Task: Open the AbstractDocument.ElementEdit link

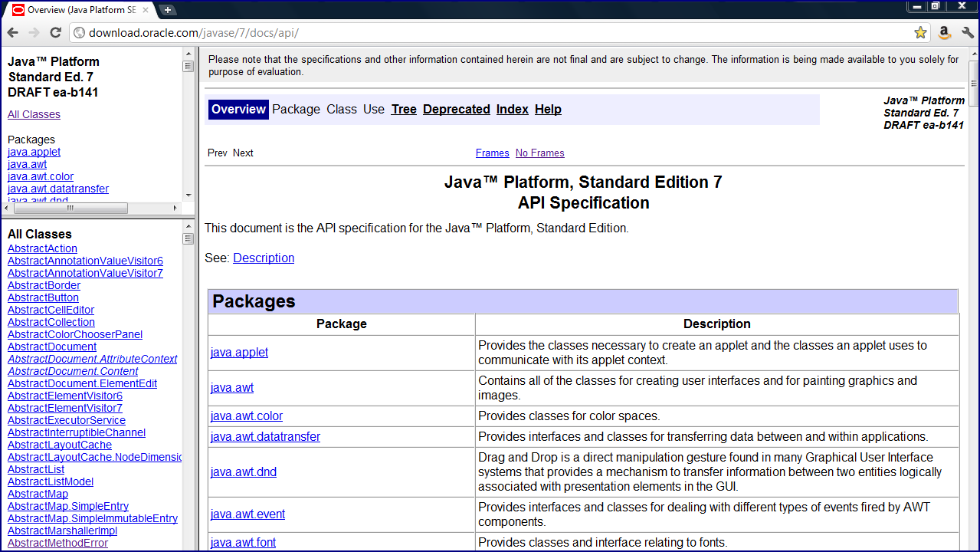Action: tap(82, 384)
